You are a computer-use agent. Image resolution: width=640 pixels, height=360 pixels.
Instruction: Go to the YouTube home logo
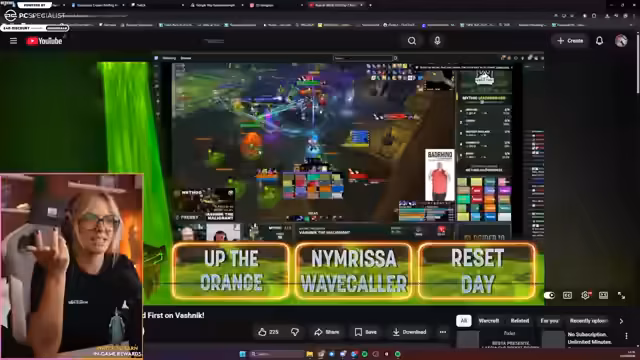[x=44, y=41]
